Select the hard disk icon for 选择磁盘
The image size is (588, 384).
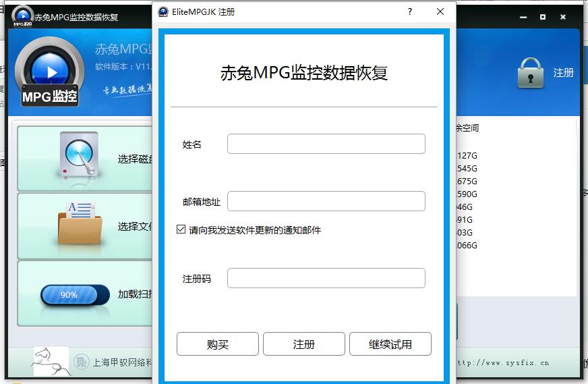coord(80,157)
